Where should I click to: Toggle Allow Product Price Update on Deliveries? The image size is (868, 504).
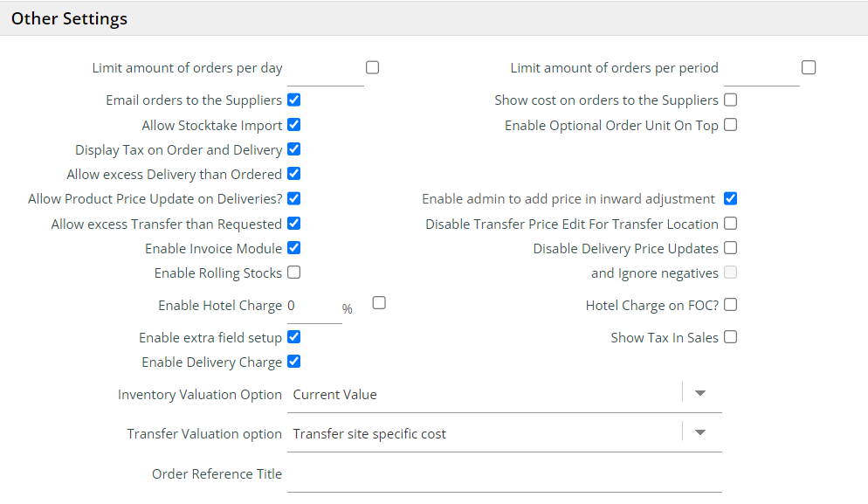coord(294,198)
